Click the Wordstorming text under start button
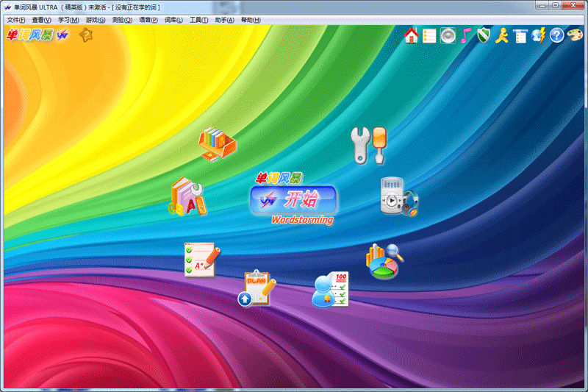The height and width of the screenshot is (392, 588). [x=302, y=220]
